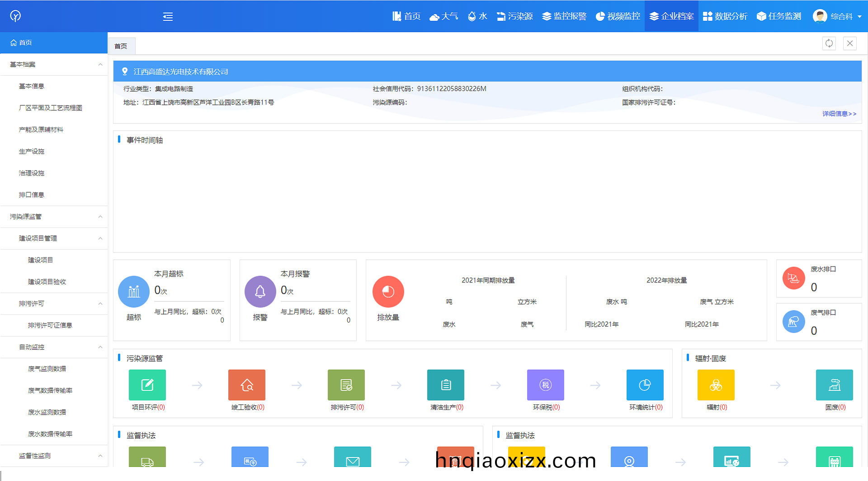Image resolution: width=868 pixels, height=481 pixels.
Task: Click the 项目环评 green edit icon
Action: click(x=147, y=385)
